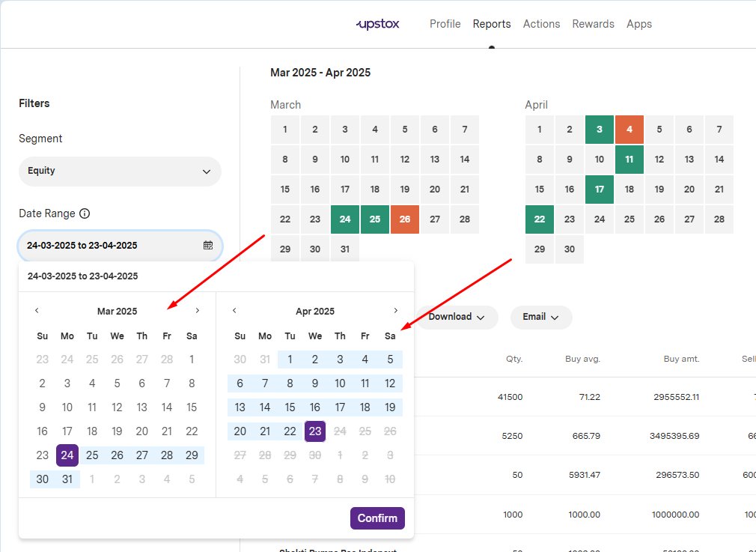Open green April 11 heatmap tile
This screenshot has height=552, width=756.
click(630, 160)
